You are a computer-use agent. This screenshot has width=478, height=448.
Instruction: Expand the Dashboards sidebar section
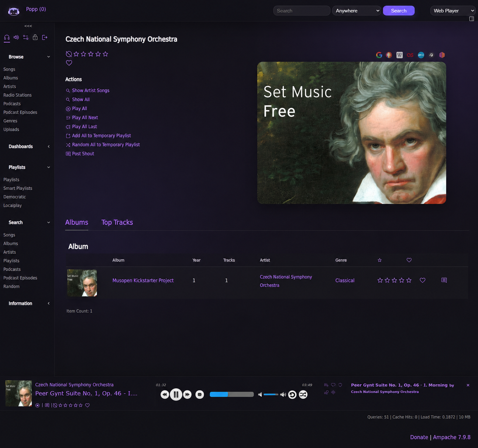click(48, 146)
